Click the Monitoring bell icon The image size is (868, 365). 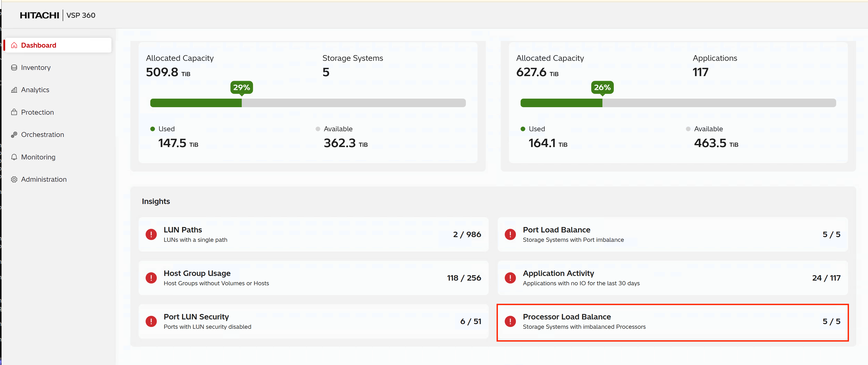pos(14,157)
